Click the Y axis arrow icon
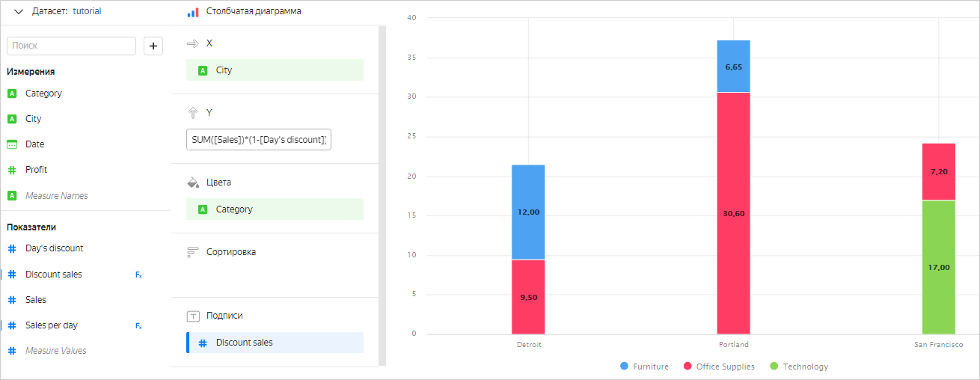This screenshot has height=380, width=980. point(193,112)
